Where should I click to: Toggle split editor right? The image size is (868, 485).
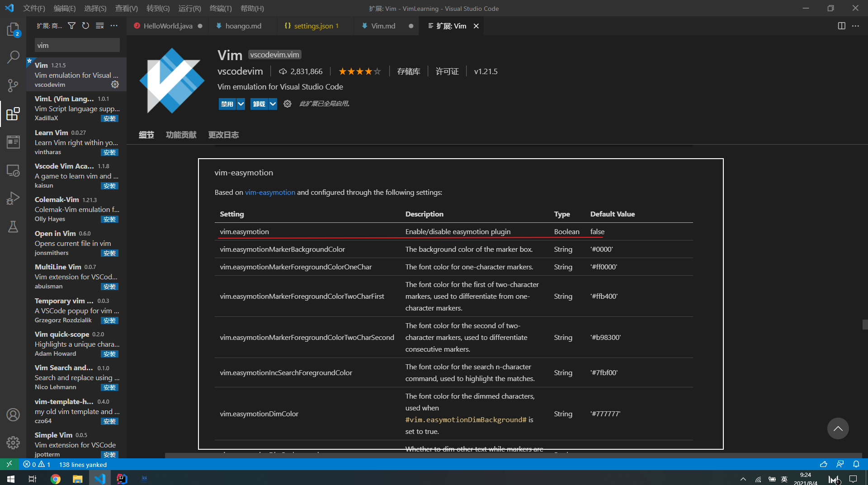[x=841, y=26]
